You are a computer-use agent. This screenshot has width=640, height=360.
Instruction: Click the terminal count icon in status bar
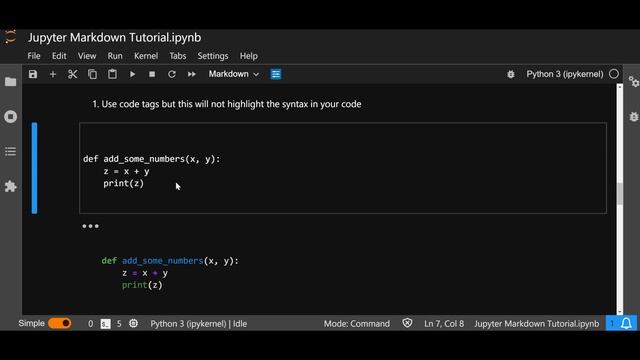coord(105,324)
